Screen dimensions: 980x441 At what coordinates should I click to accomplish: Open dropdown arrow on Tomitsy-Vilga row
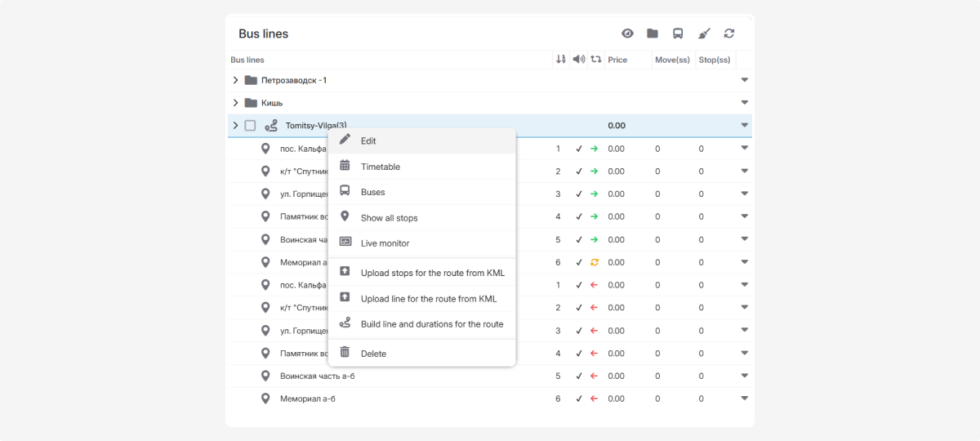point(744,126)
